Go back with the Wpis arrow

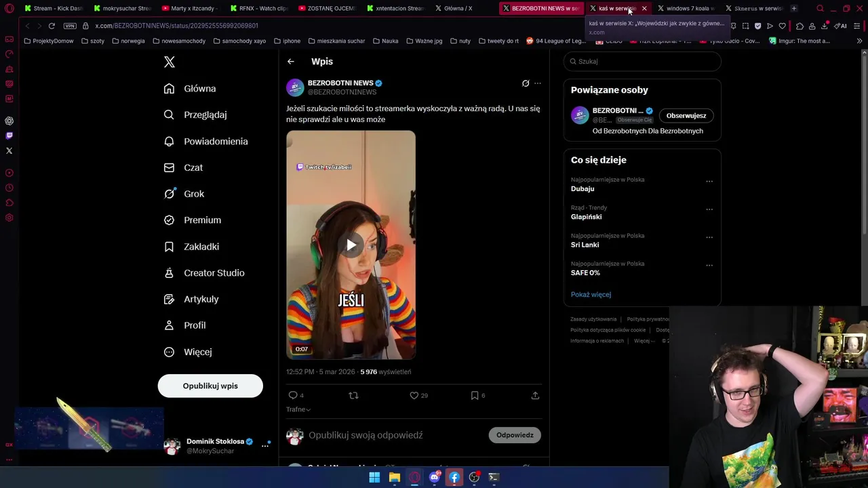(291, 62)
